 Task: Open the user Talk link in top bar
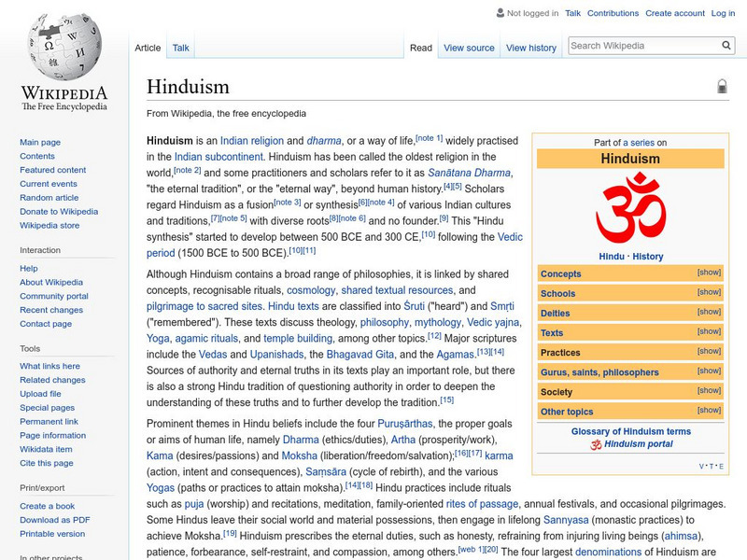(572, 13)
